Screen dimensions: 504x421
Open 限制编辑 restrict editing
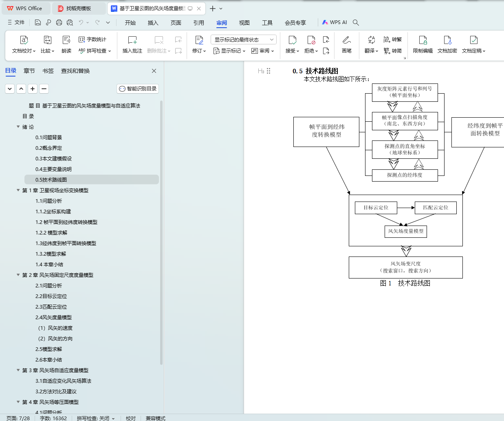pos(423,45)
